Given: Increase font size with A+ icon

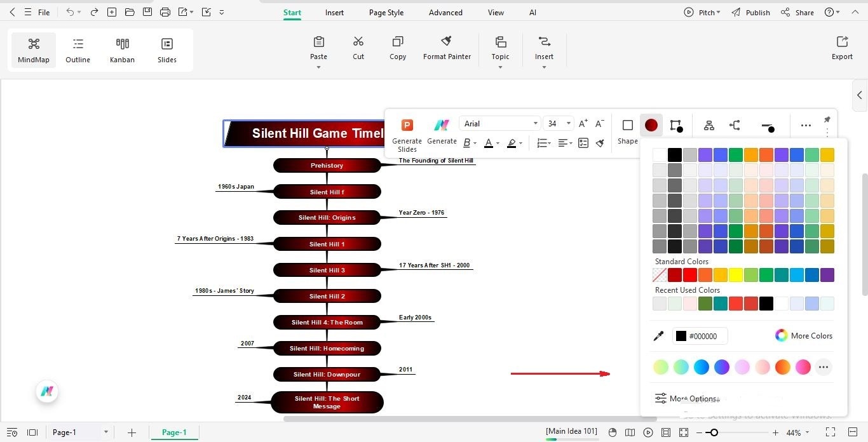Looking at the screenshot, I should pos(583,124).
